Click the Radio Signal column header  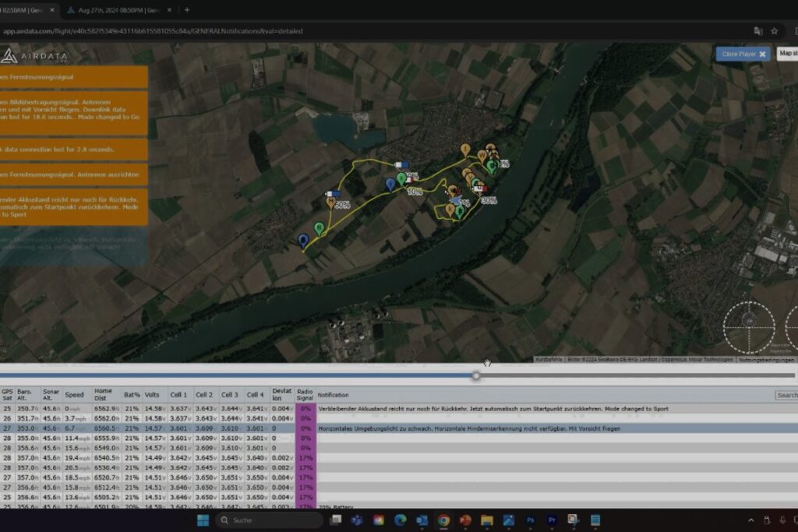point(305,395)
